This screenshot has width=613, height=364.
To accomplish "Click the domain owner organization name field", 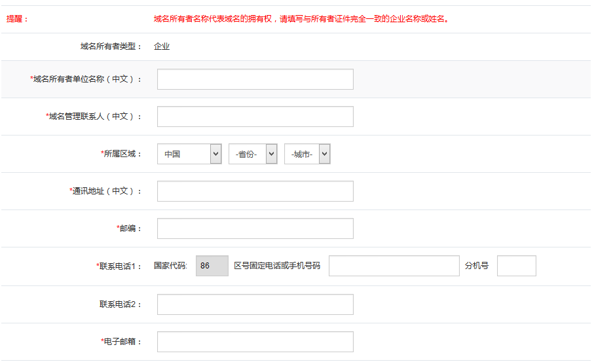I will point(255,79).
